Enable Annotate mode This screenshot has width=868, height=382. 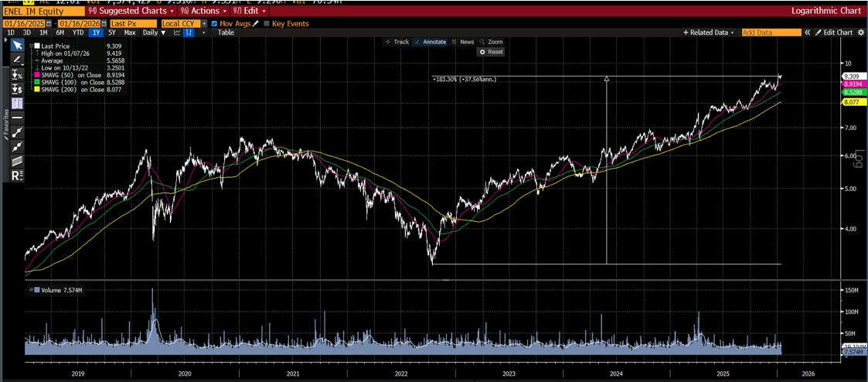coord(430,42)
